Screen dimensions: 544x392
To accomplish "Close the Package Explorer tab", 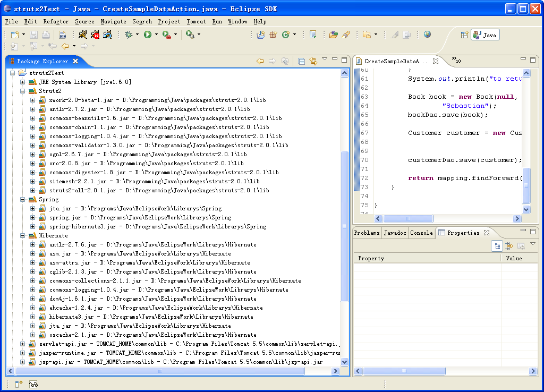I will [75, 61].
